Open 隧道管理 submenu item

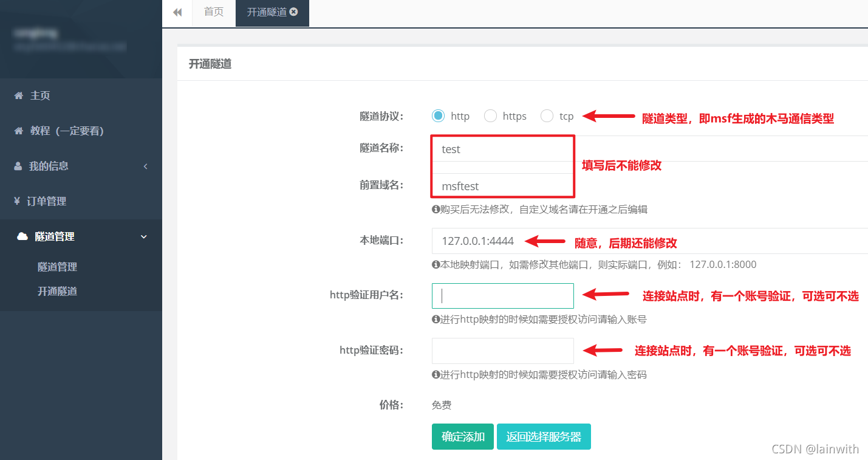(57, 267)
